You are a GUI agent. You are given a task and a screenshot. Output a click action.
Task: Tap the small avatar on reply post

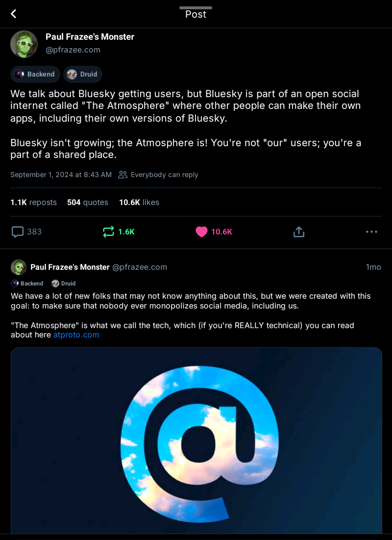click(x=19, y=267)
